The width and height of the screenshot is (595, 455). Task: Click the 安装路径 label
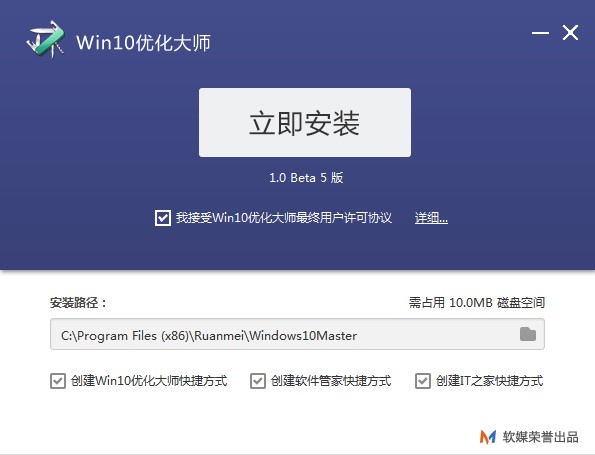[78, 302]
